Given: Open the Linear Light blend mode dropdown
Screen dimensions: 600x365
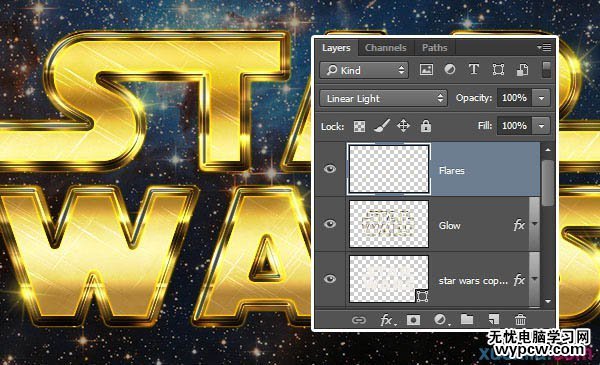Looking at the screenshot, I should click(x=383, y=98).
